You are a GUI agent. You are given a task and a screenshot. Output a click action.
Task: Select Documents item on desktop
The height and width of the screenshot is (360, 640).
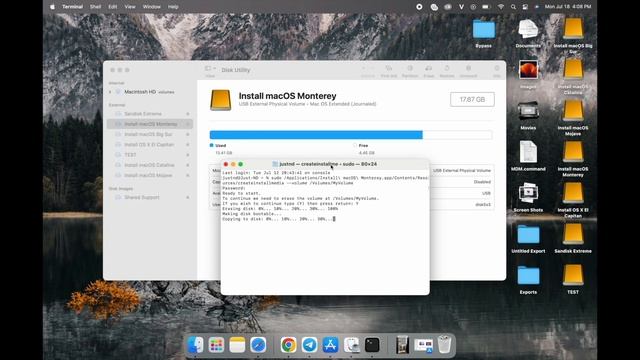pos(528,33)
